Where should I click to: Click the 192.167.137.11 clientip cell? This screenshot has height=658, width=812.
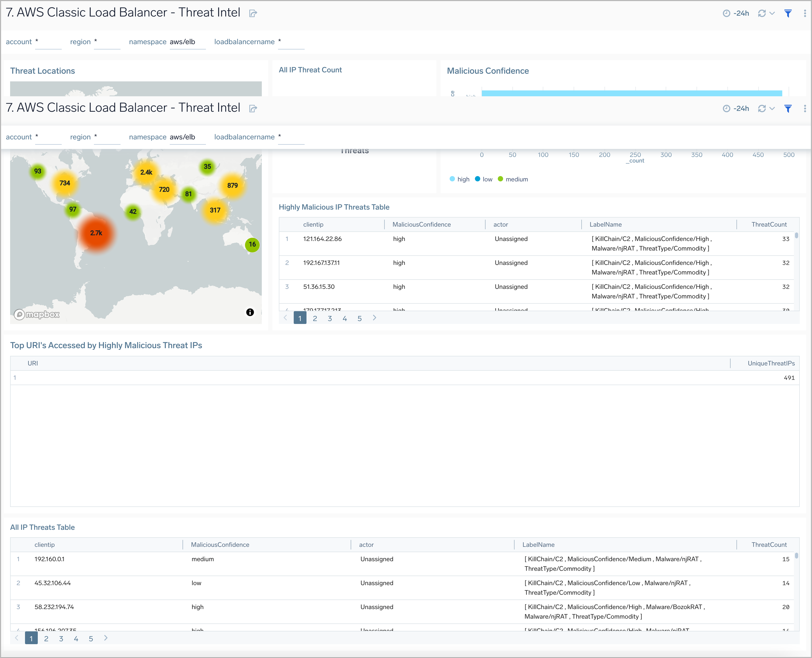click(321, 263)
